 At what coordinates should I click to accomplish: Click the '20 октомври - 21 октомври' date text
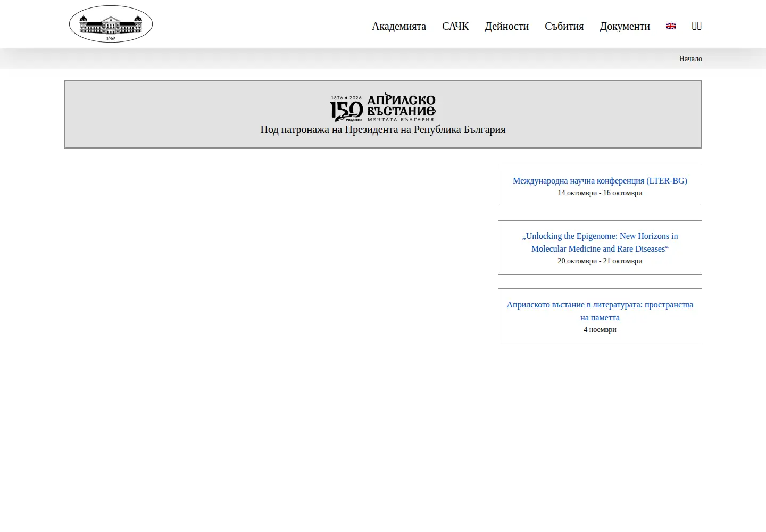click(x=600, y=261)
